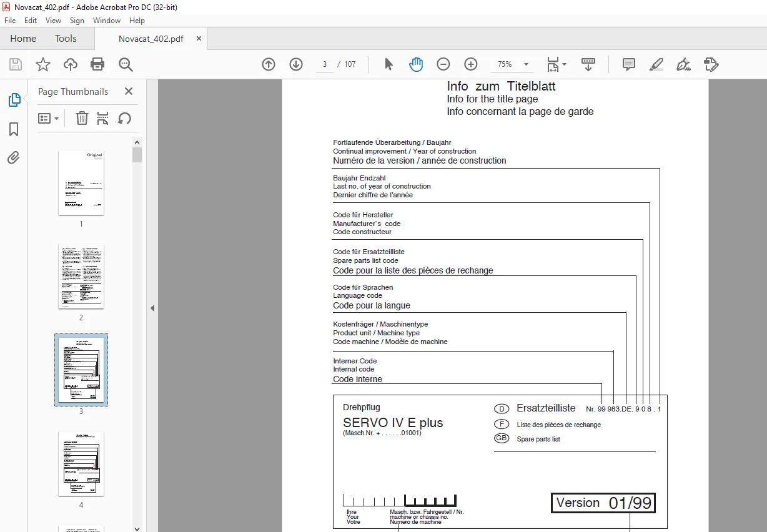
Task: Go to previous page with the up arrow
Action: click(x=269, y=64)
